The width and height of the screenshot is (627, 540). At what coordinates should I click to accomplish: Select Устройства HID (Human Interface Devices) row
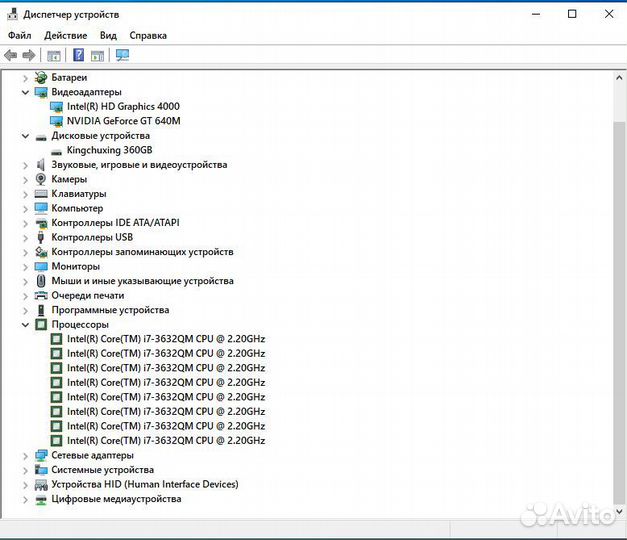[145, 484]
